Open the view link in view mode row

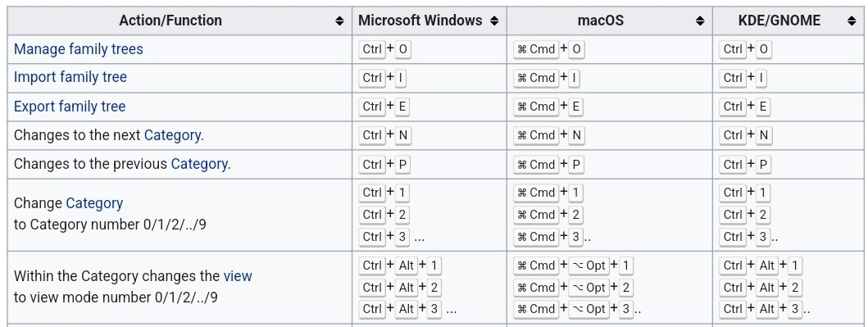(x=238, y=275)
